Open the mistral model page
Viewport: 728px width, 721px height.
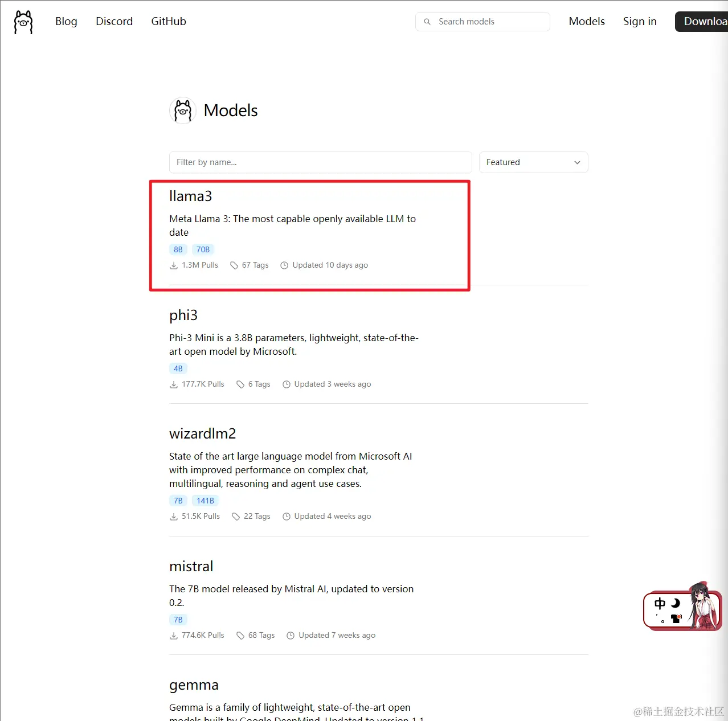click(191, 567)
